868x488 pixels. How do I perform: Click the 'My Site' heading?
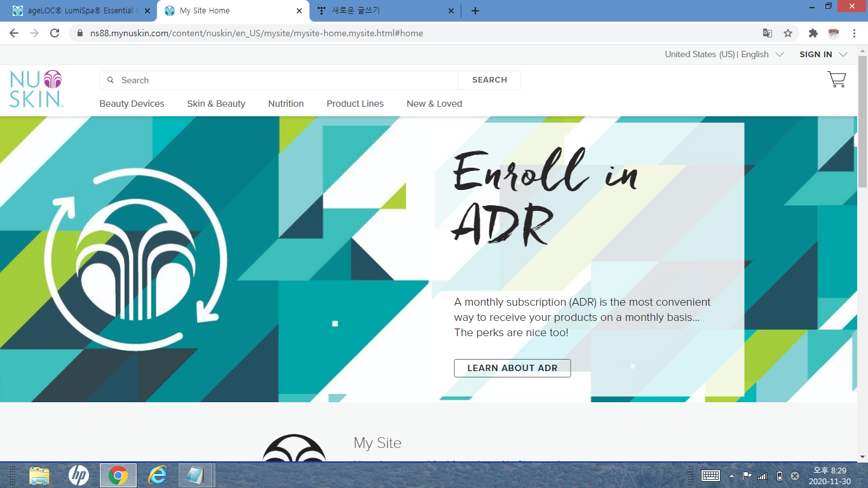[377, 443]
